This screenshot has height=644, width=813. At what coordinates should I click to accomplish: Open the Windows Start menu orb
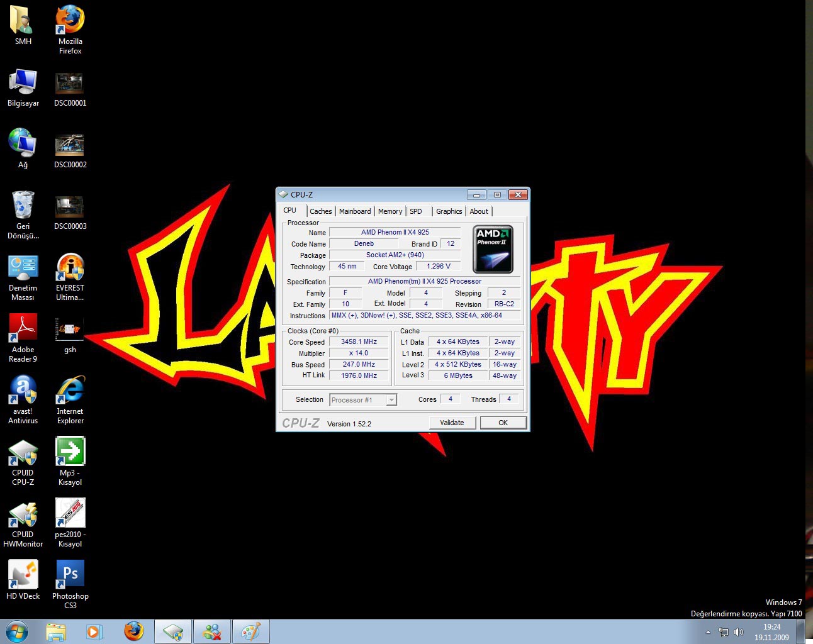point(17,631)
